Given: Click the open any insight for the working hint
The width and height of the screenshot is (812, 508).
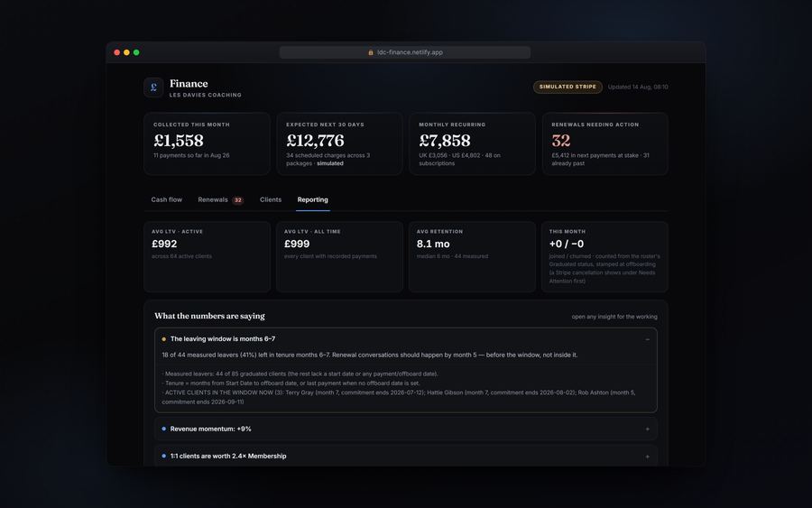Looking at the screenshot, I should [614, 317].
